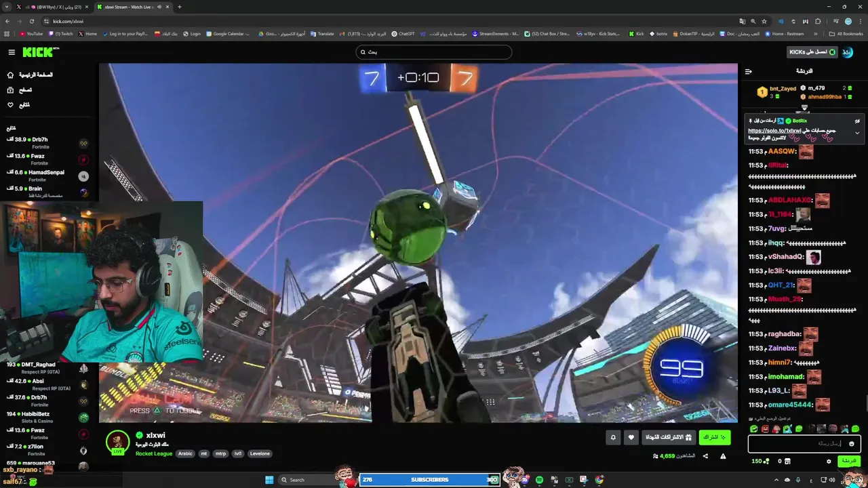Open HabibiBetz channel in the sidebar
The width and height of the screenshot is (868, 488).
(x=47, y=417)
